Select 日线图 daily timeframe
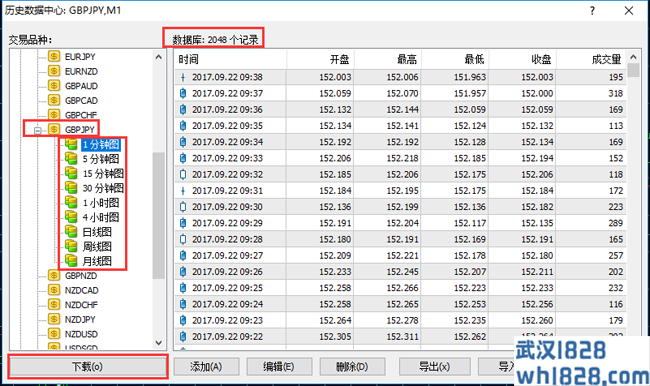Viewport: 650px width, 386px height. (x=97, y=232)
